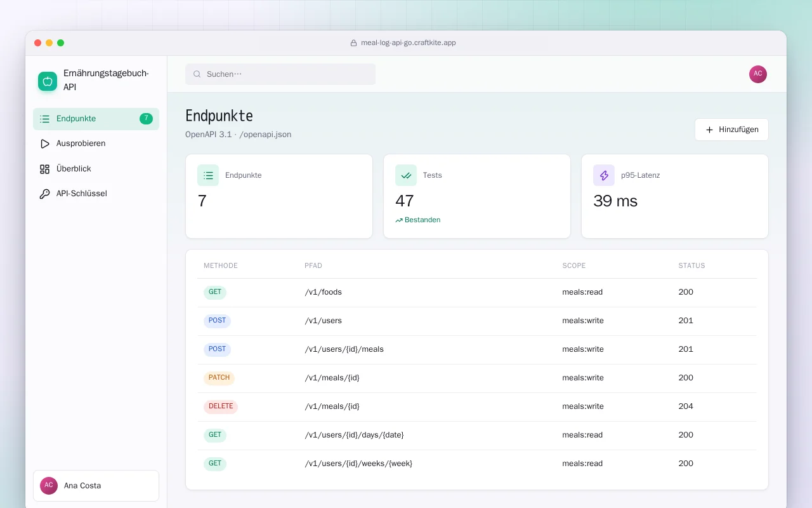Open the Ana Costa profile card

click(x=96, y=486)
